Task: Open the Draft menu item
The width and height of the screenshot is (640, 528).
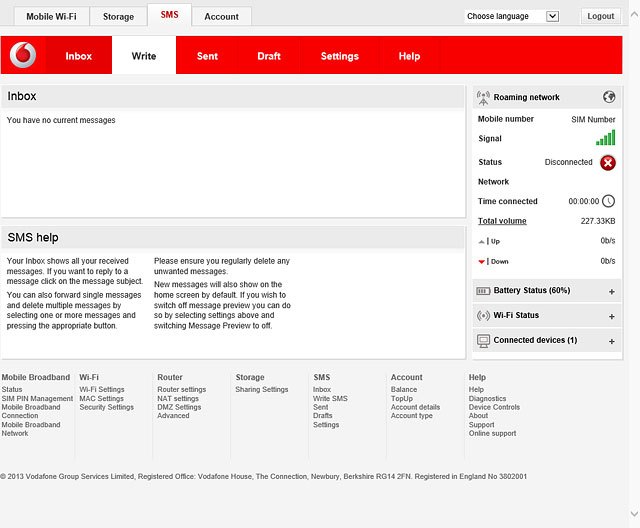Action: click(x=269, y=56)
